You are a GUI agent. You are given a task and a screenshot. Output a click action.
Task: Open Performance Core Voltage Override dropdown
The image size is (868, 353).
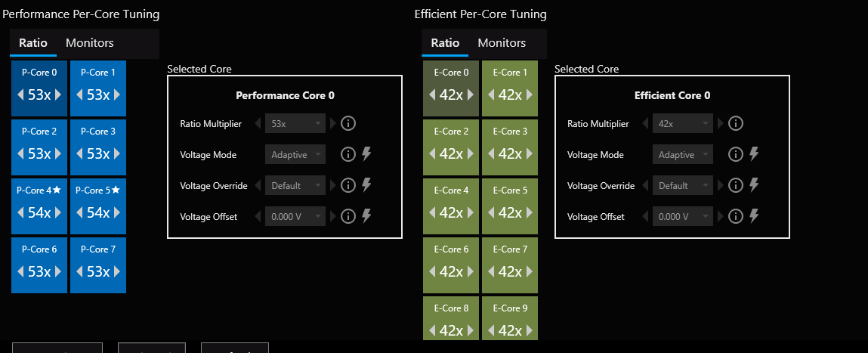click(x=295, y=186)
